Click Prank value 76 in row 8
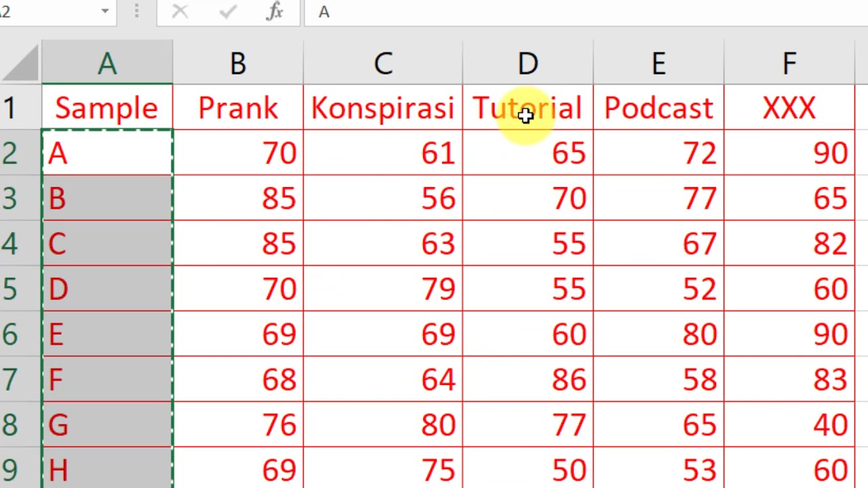 [x=238, y=424]
